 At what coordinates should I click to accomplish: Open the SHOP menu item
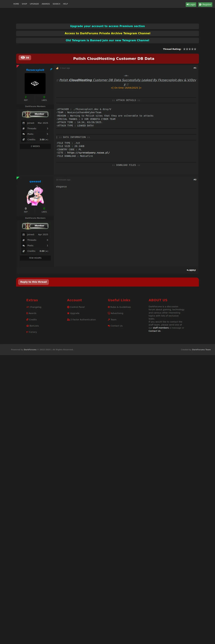[x=24, y=4]
